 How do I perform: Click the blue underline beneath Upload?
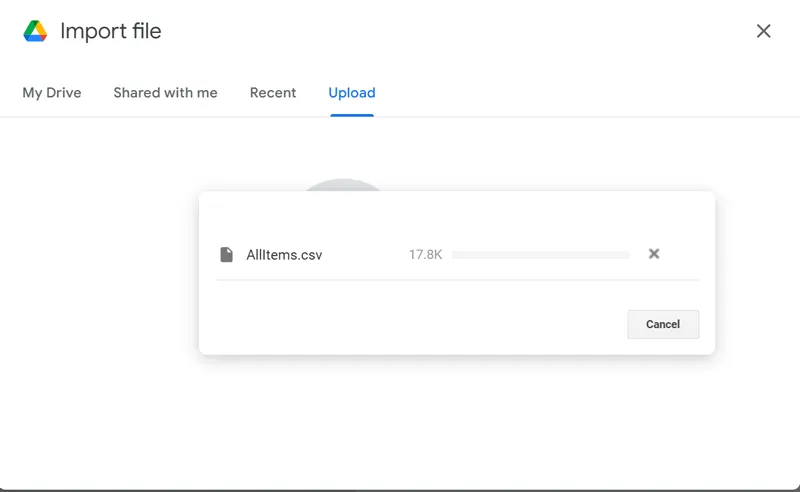[x=351, y=115]
